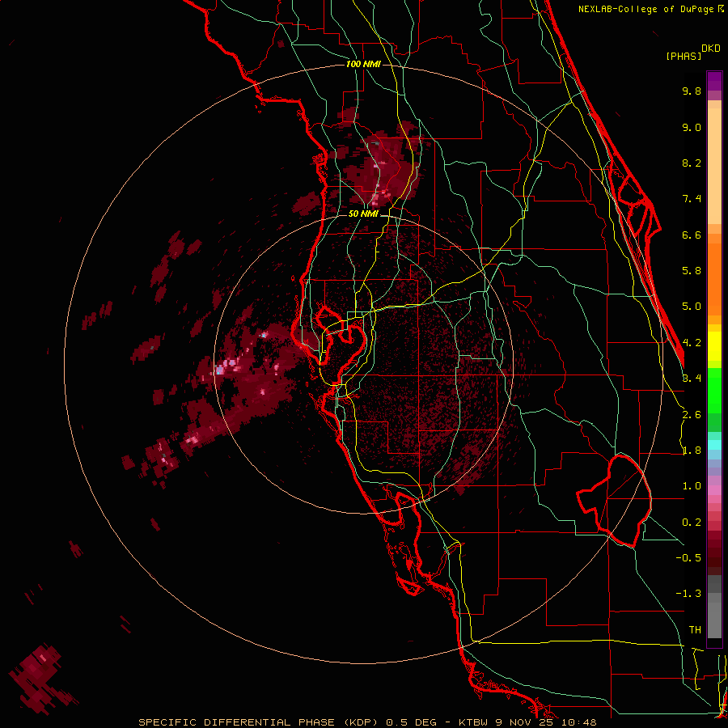Click the 4.2 scale value
The width and height of the screenshot is (728, 728).
coord(692,343)
